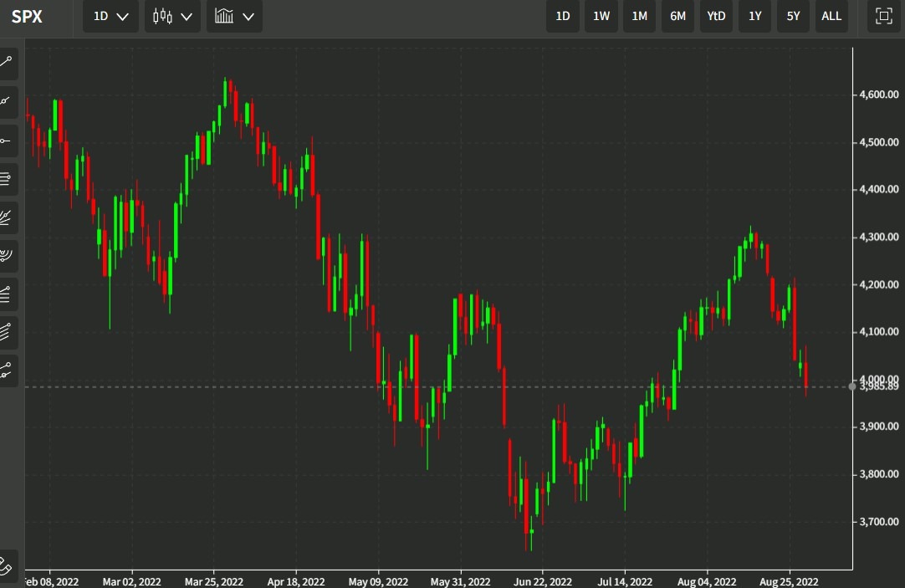905x588 pixels.
Task: Set chart range to 1D button
Action: (x=563, y=16)
